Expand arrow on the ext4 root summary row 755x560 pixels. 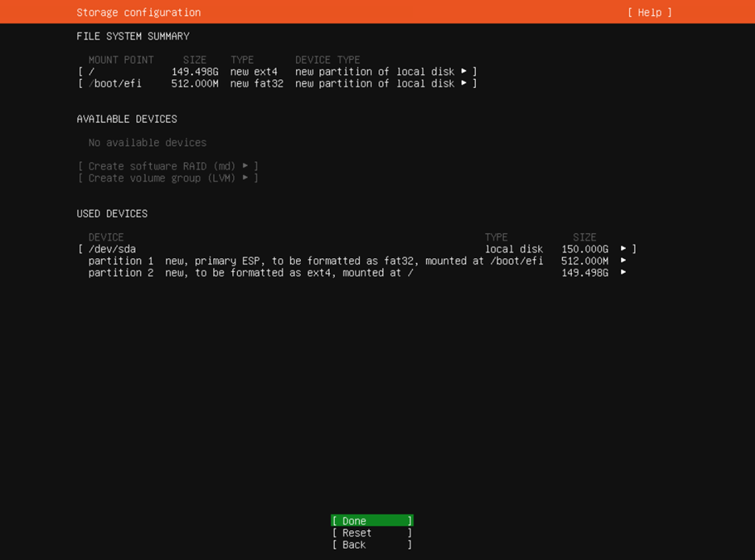click(x=464, y=72)
